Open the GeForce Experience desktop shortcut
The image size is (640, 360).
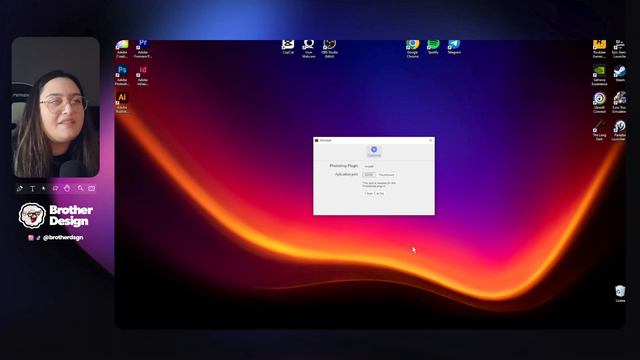click(599, 75)
